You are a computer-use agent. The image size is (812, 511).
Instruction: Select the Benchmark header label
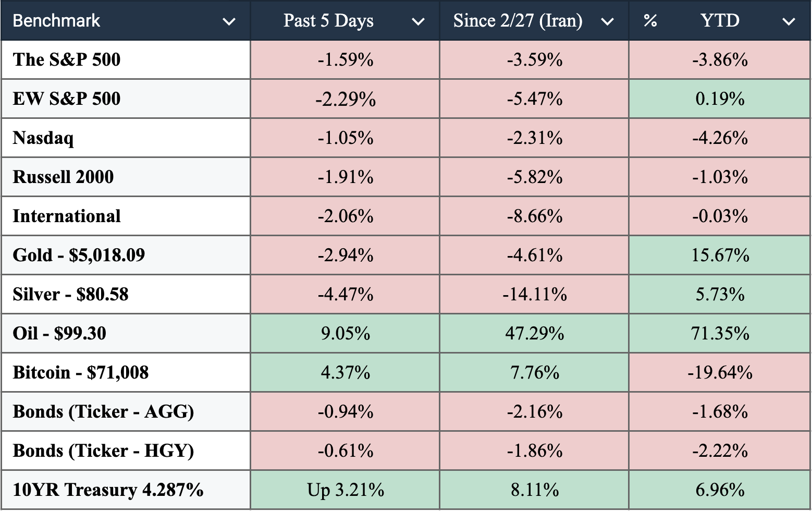pyautogui.click(x=56, y=21)
